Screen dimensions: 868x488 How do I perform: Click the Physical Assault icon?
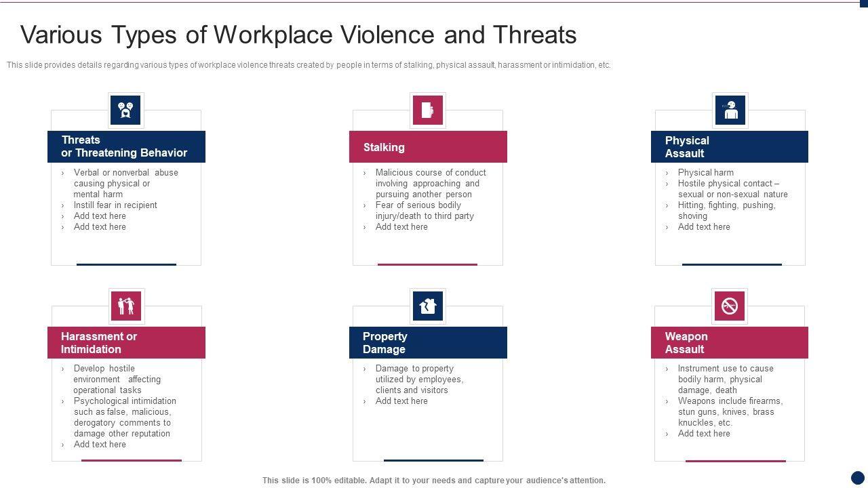(x=730, y=110)
